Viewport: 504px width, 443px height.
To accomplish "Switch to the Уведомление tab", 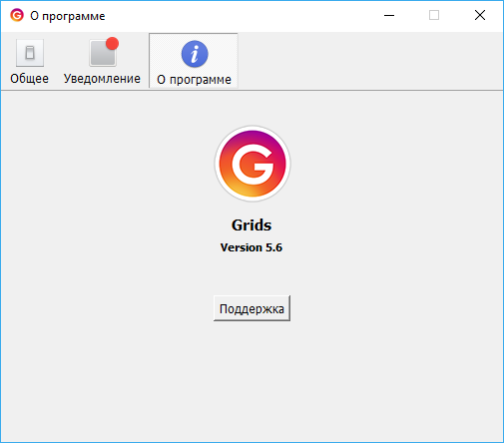I will pyautogui.click(x=102, y=61).
